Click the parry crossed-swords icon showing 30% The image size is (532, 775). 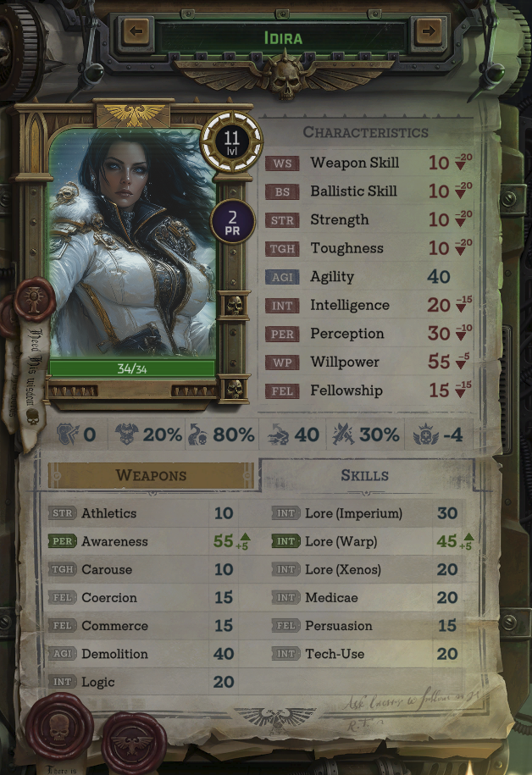343,435
